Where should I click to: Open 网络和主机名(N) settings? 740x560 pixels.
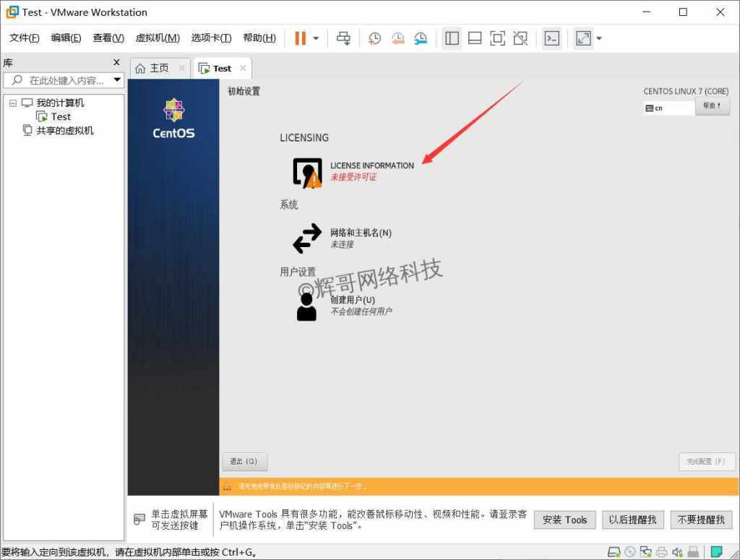click(x=342, y=238)
